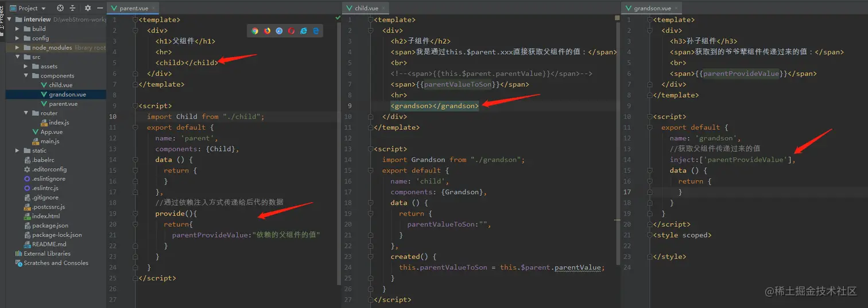Image resolution: width=868 pixels, height=308 pixels.
Task: Close the grandson.vue editor tab
Action: (x=677, y=9)
